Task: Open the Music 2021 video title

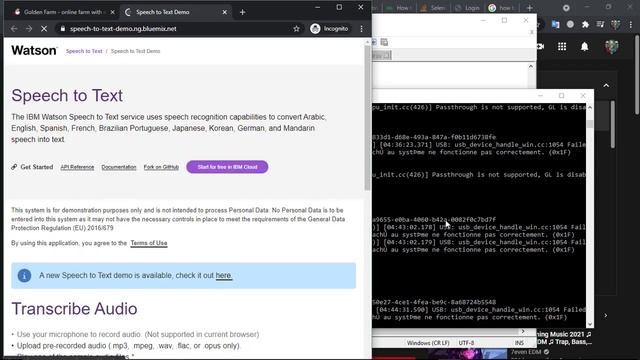Action: (x=564, y=338)
